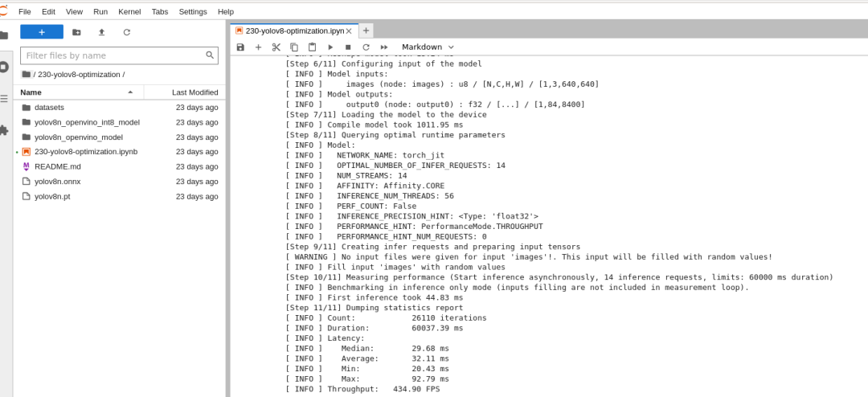
Task: Switch to the 230-yolov8-optimization.ipynb tab
Action: pyautogui.click(x=294, y=31)
